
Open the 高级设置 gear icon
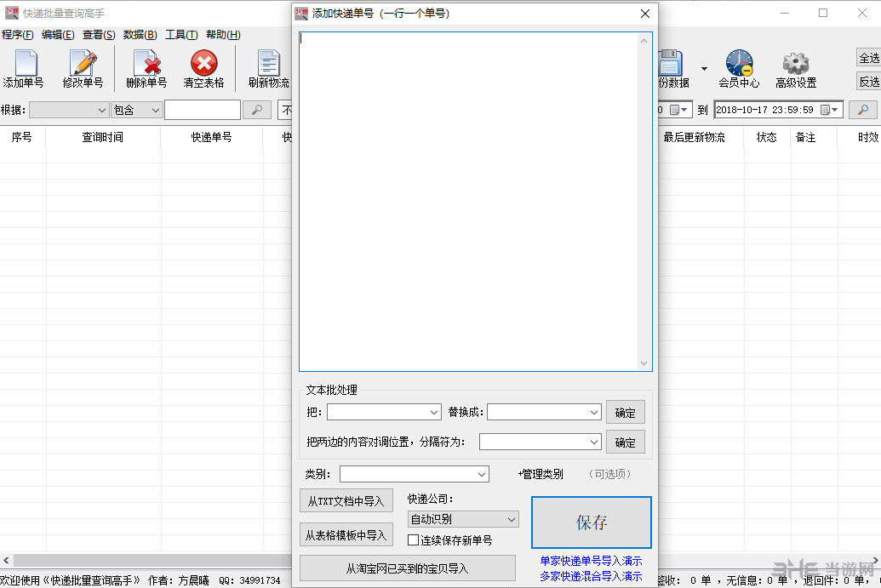point(796,63)
